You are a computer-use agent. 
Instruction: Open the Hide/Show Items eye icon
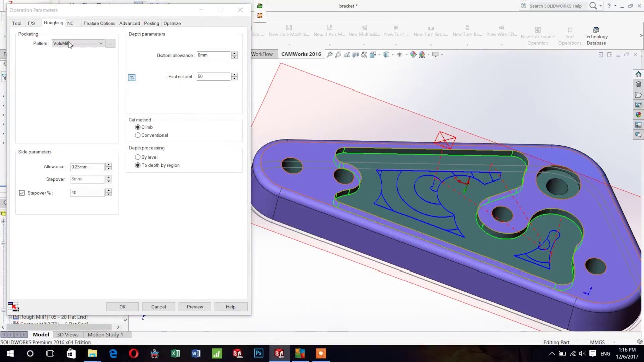400,54
